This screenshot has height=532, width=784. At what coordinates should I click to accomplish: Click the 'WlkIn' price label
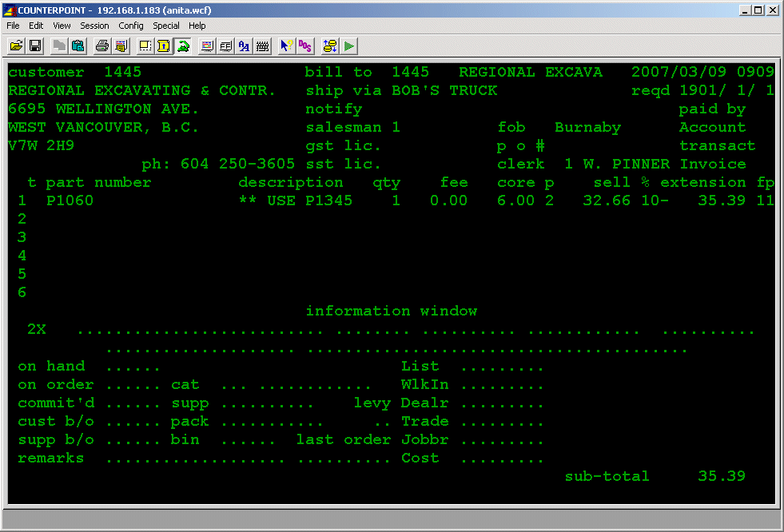click(x=425, y=385)
